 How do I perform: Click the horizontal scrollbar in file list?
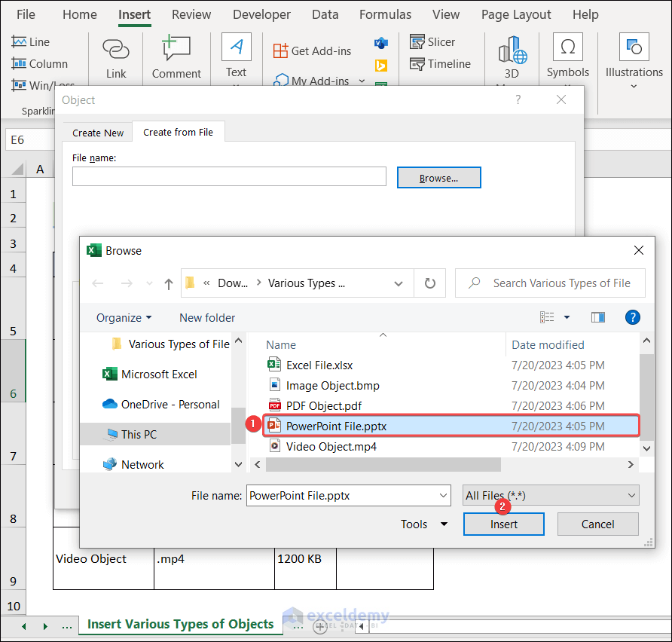coord(383,465)
